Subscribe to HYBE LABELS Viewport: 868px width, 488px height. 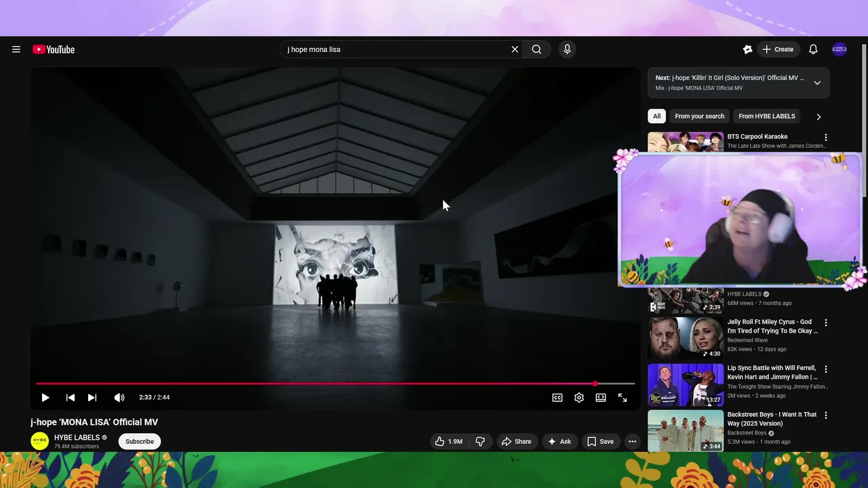pyautogui.click(x=140, y=441)
